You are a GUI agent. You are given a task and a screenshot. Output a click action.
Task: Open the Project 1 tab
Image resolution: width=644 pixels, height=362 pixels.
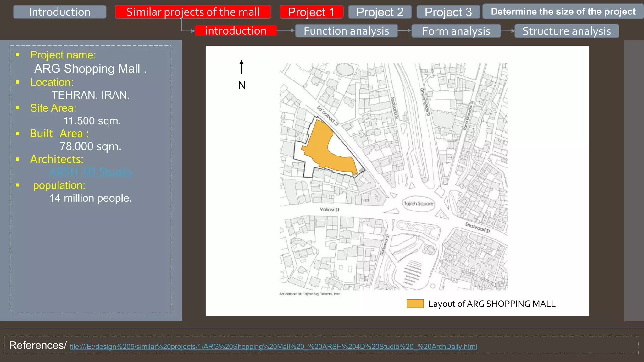[311, 12]
